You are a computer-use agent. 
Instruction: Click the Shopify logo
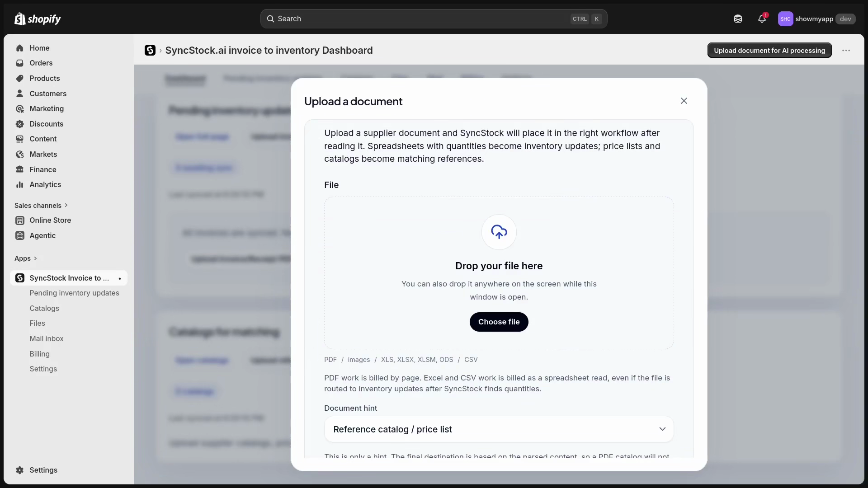pyautogui.click(x=38, y=19)
